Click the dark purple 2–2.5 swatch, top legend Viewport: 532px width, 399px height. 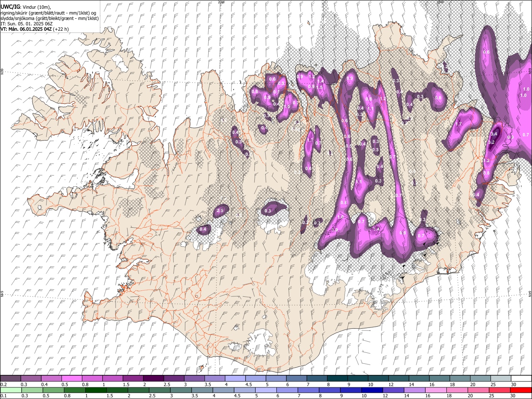[153, 379]
